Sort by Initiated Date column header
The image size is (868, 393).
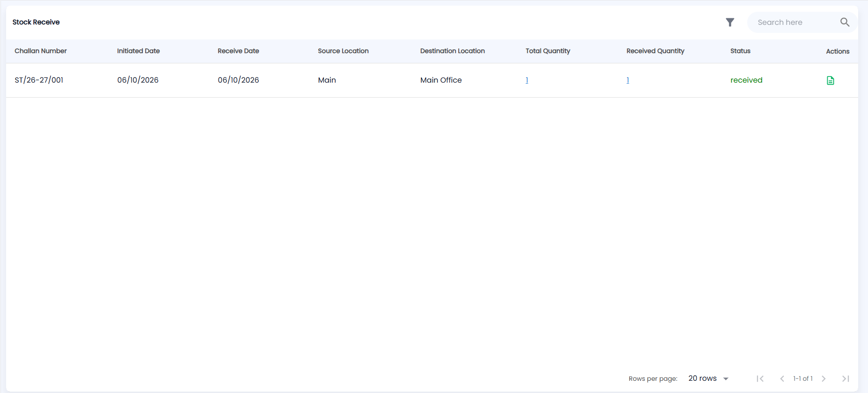(138, 51)
